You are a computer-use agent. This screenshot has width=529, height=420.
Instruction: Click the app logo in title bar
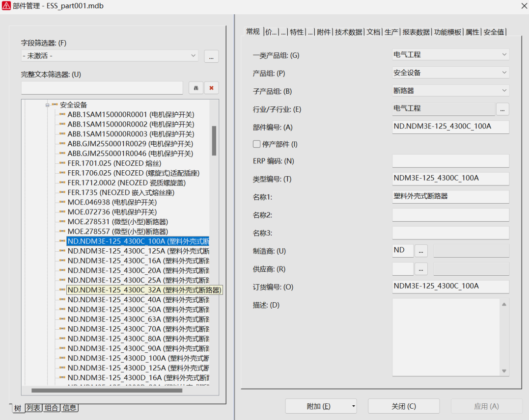(x=6, y=6)
